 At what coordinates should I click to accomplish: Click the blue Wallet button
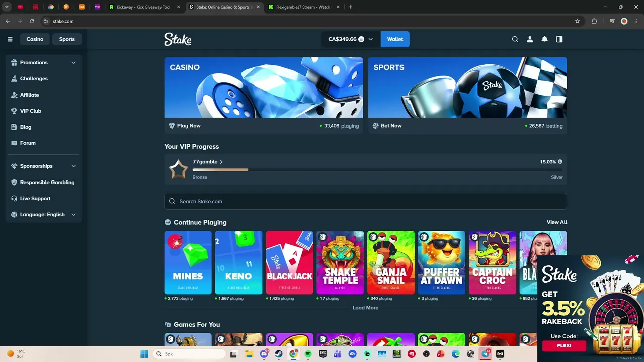pos(395,39)
